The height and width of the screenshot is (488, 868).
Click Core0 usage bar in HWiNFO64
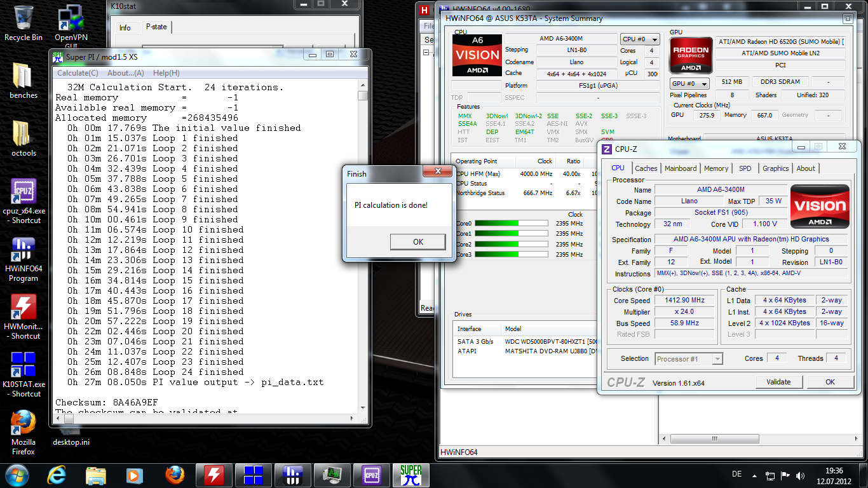511,224
